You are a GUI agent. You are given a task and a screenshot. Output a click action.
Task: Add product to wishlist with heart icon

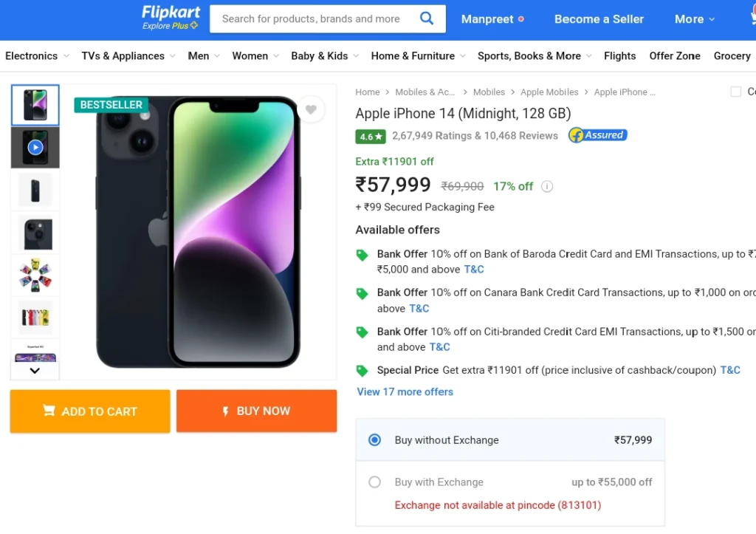[x=311, y=109]
